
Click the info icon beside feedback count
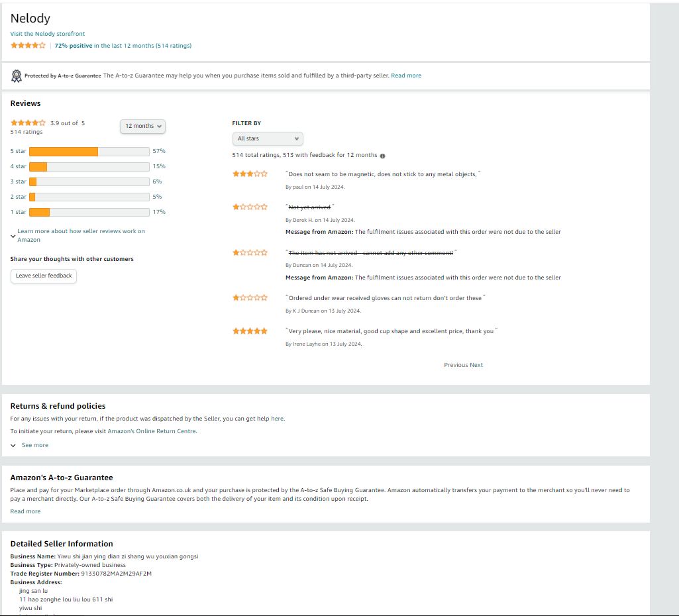coord(382,156)
